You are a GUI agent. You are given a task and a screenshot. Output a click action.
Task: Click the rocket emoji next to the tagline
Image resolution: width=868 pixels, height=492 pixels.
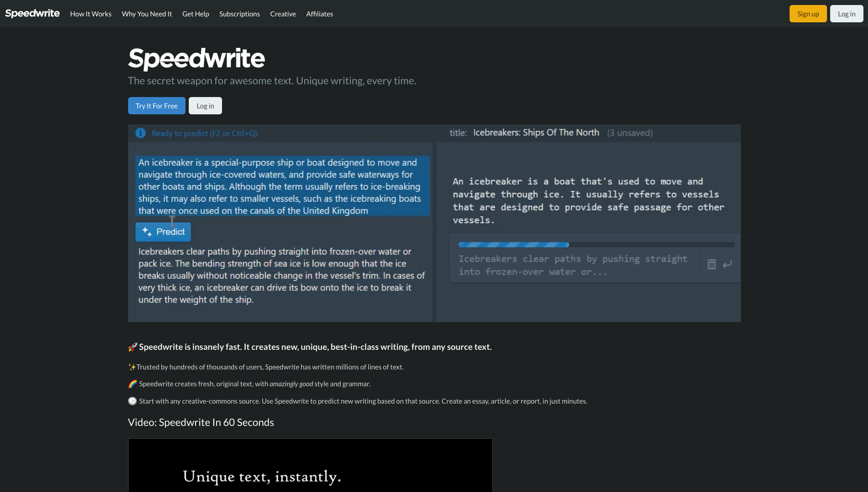(132, 347)
